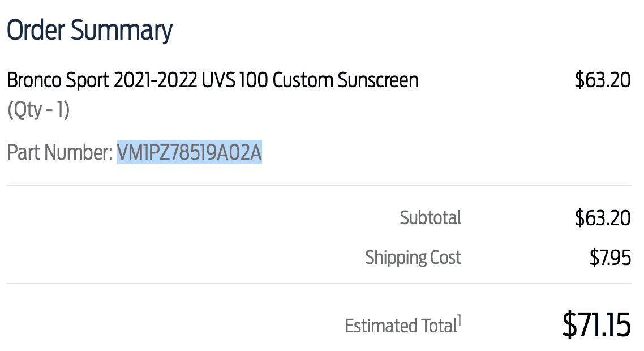The width and height of the screenshot is (644, 351).
Task: Click the word "Order" in the heading
Action: (x=35, y=31)
